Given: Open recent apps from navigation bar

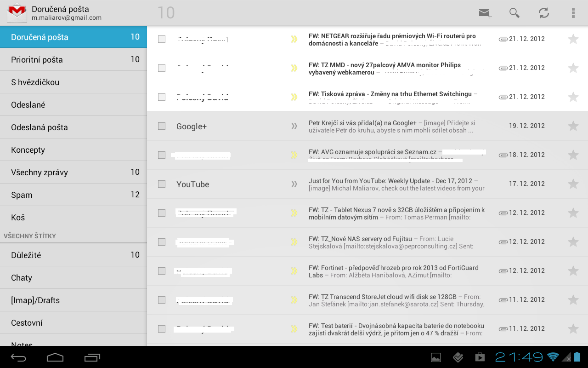Looking at the screenshot, I should (92, 357).
